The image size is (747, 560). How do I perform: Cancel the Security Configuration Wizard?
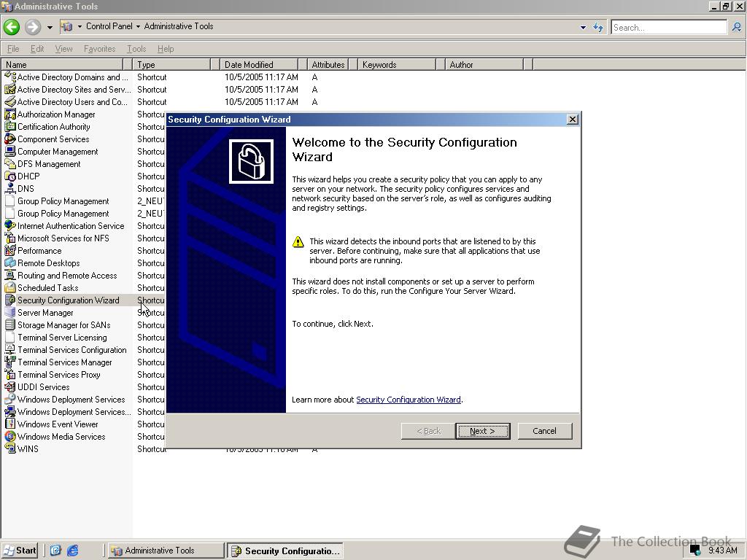544,431
